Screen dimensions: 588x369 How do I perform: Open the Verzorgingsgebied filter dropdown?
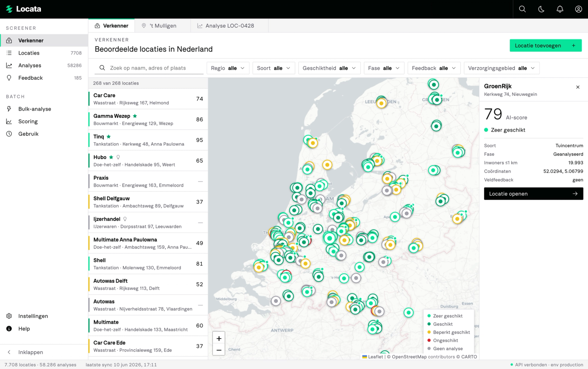pos(501,68)
